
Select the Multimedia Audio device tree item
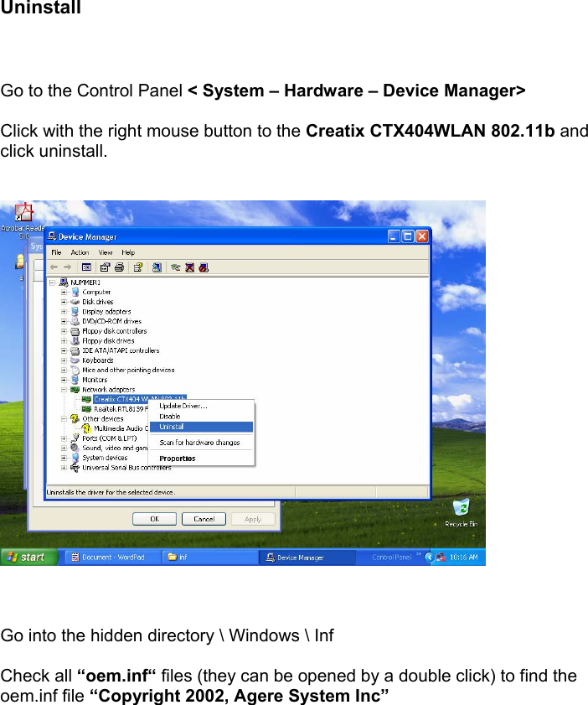[x=121, y=428]
